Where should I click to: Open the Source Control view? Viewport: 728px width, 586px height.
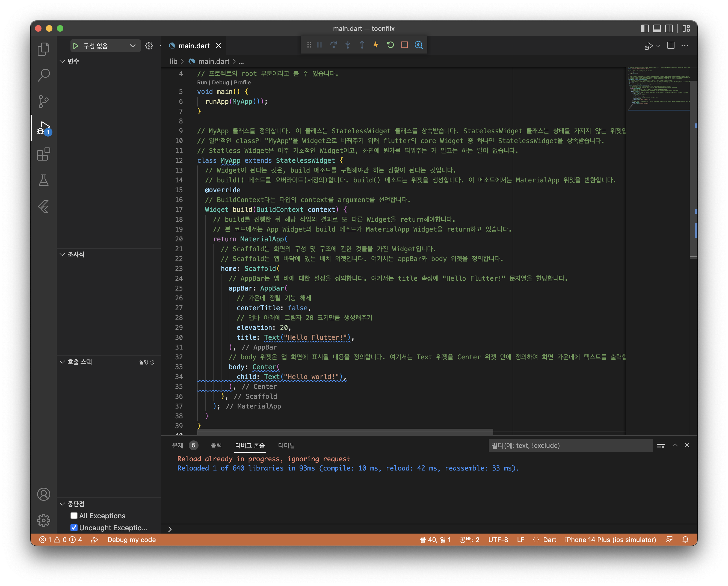point(44,101)
